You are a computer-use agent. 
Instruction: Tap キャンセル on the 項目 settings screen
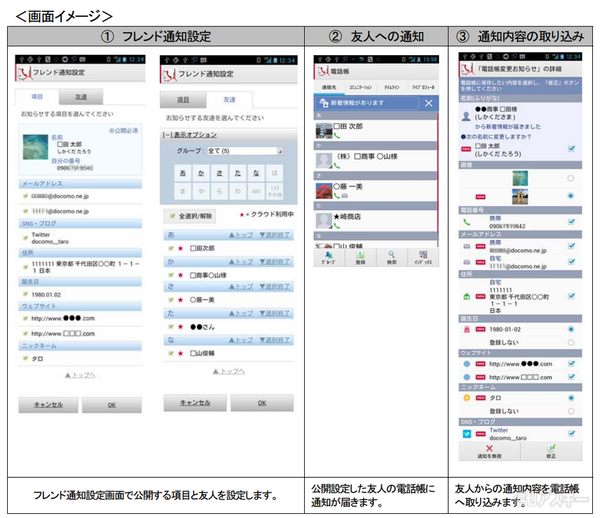[48, 405]
